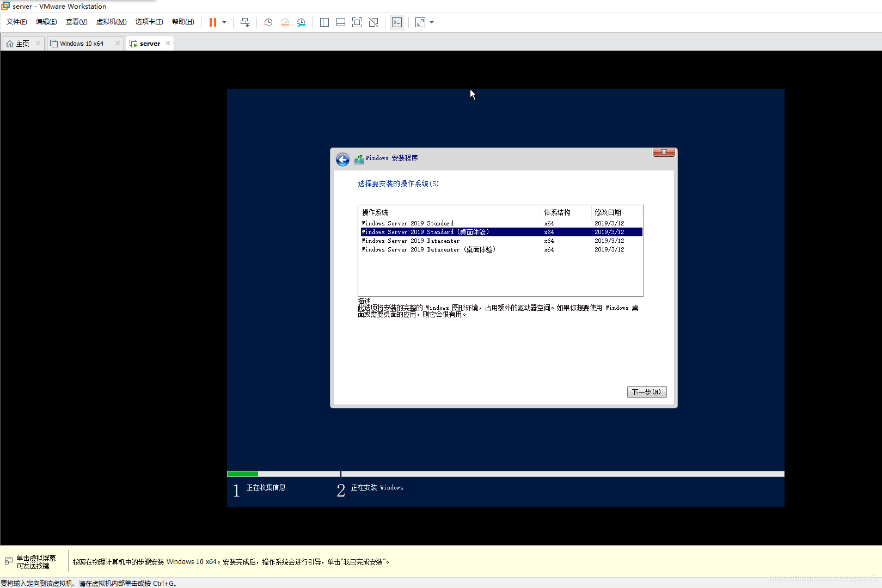
Task: Revert to previous snapshot icon
Action: click(x=285, y=22)
